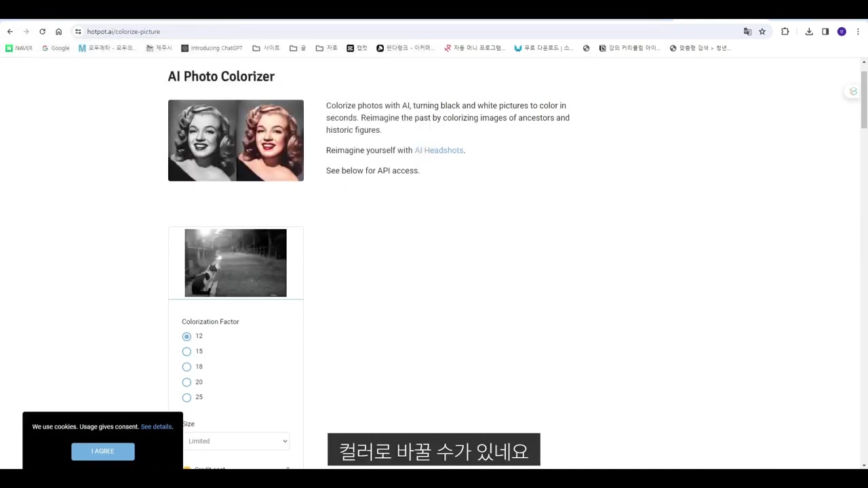Open the Chrome three-dot menu
Image resolution: width=868 pixels, height=488 pixels.
point(858,32)
